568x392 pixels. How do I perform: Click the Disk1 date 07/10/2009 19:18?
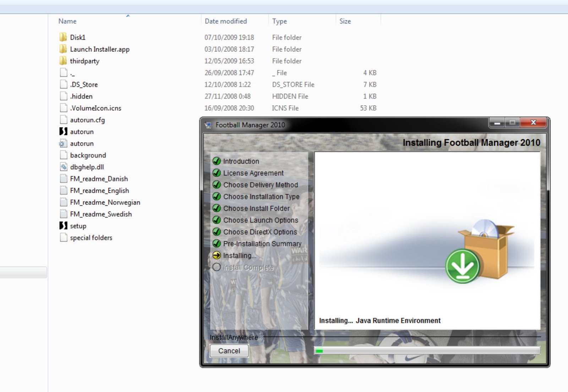[x=229, y=37]
